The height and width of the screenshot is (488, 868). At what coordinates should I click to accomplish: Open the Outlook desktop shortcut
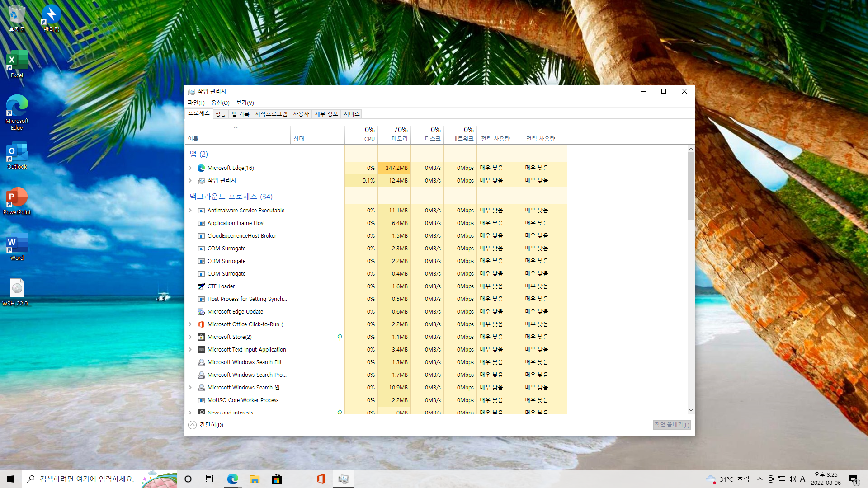(17, 156)
